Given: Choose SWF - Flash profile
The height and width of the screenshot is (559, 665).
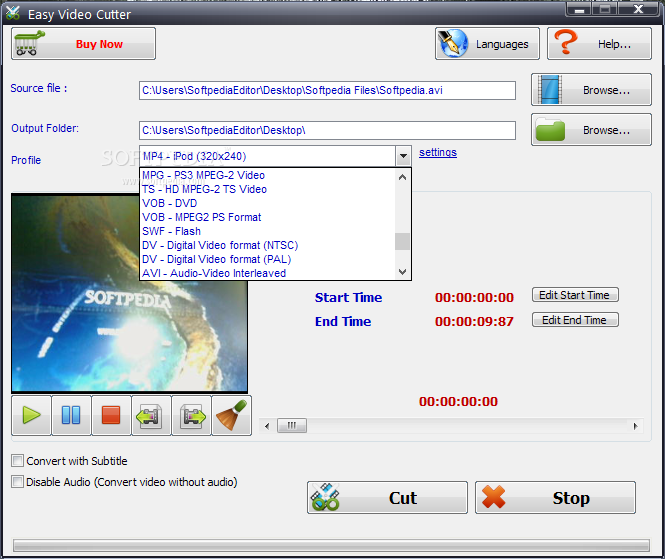Looking at the screenshot, I should pos(268,231).
